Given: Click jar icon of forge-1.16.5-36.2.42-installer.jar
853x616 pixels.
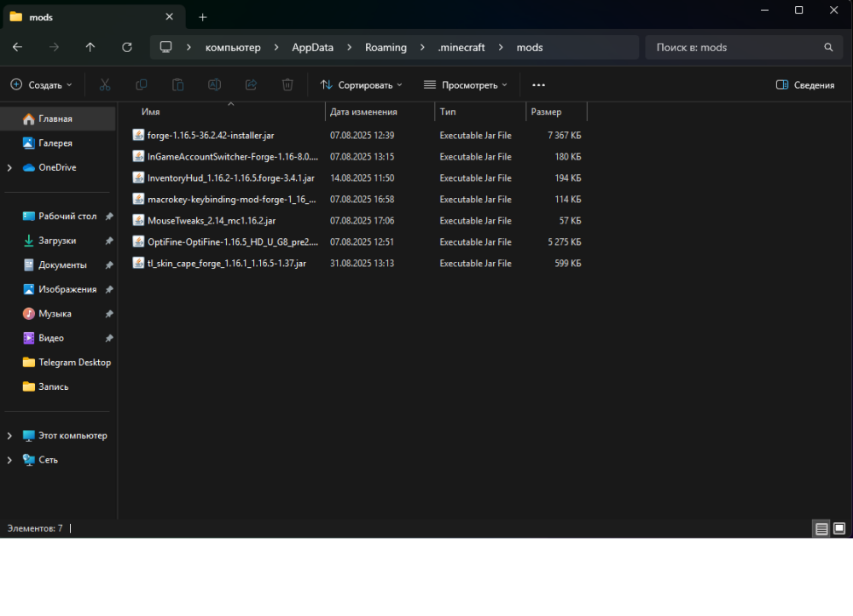Looking at the screenshot, I should coord(138,135).
